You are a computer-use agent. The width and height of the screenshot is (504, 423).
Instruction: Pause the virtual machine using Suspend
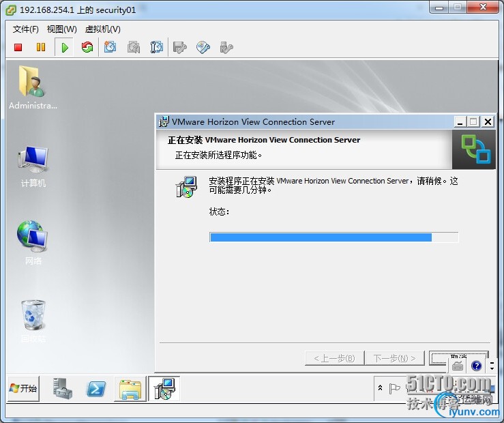click(41, 47)
